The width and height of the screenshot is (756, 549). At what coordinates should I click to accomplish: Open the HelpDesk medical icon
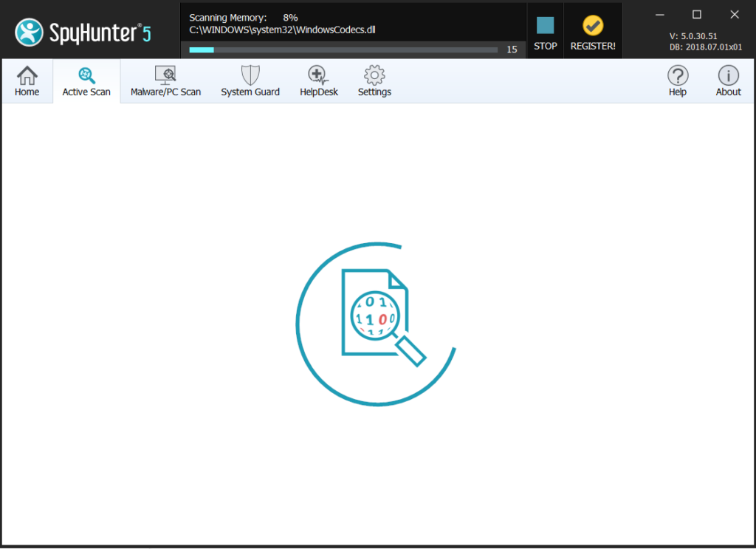(x=318, y=75)
